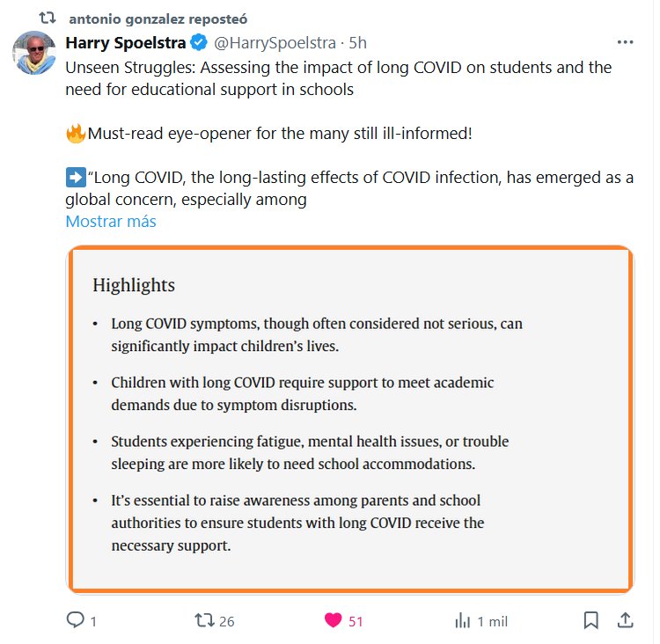The image size is (660, 644).
Task: Toggle the pink heart like
Action: point(333,620)
